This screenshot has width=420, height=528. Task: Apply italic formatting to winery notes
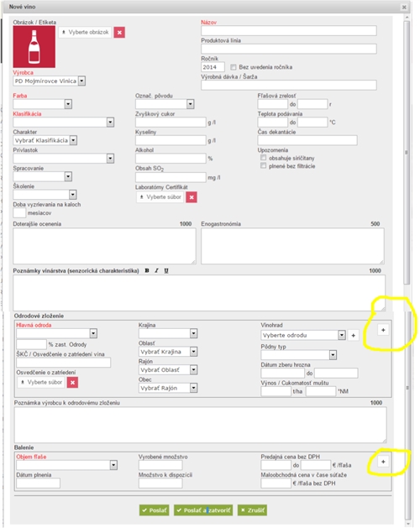click(x=156, y=270)
